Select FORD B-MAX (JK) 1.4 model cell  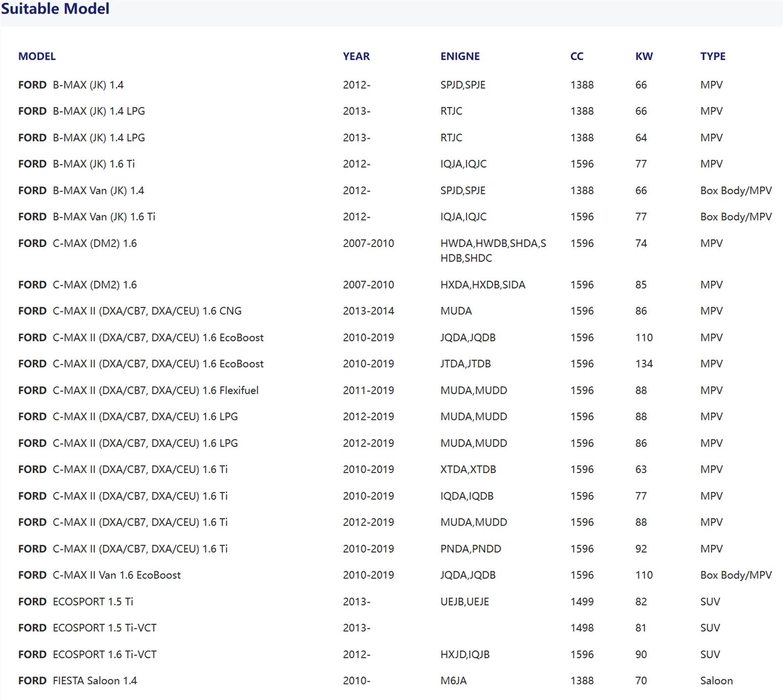tap(71, 85)
